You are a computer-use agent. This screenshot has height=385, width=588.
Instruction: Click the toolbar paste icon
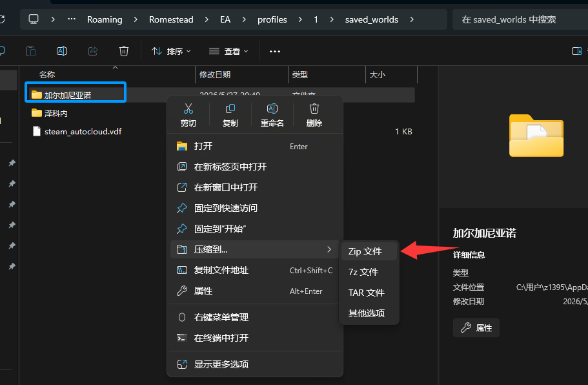coord(31,51)
